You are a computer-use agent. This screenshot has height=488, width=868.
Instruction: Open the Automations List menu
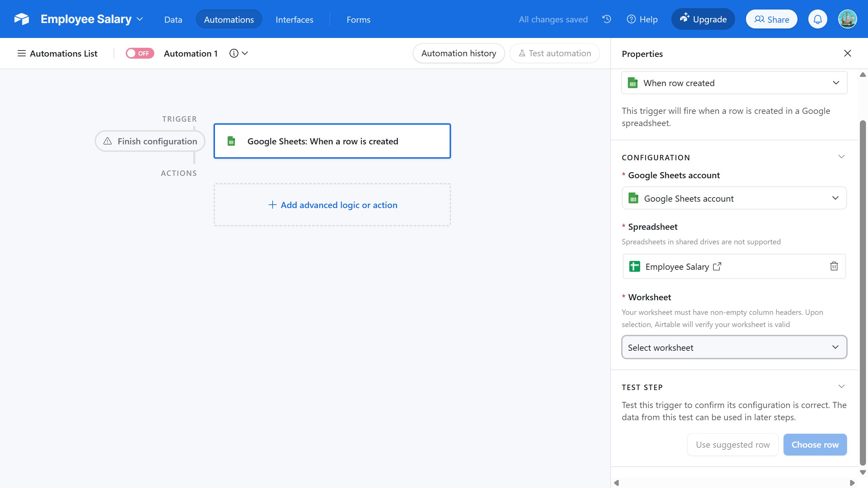(57, 53)
